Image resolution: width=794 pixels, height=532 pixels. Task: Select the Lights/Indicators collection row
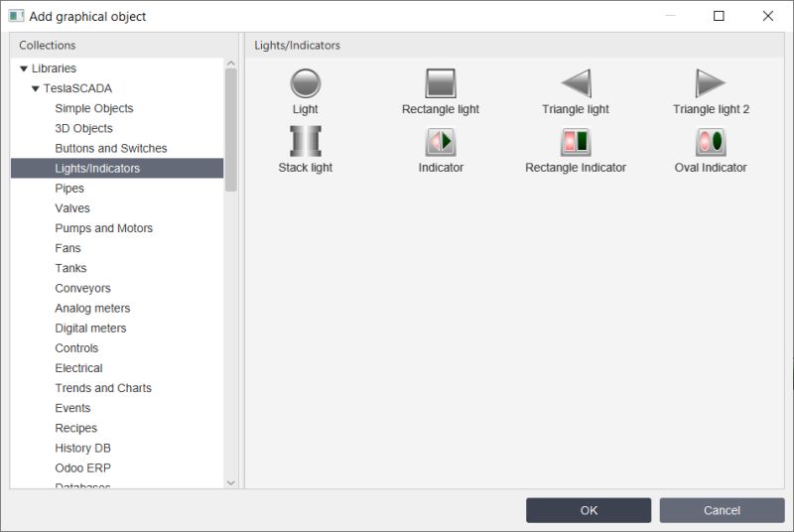(117, 168)
